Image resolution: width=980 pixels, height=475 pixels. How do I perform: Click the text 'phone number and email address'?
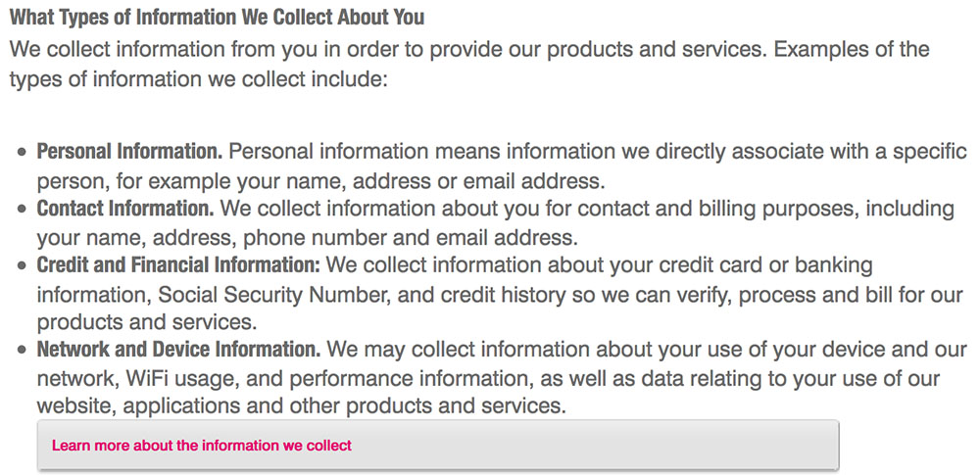pyautogui.click(x=408, y=237)
